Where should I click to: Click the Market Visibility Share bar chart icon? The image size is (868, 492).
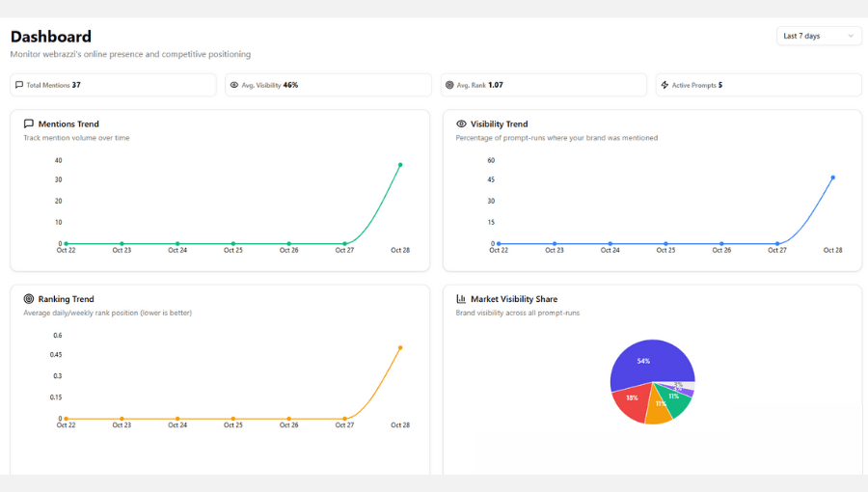click(x=461, y=299)
